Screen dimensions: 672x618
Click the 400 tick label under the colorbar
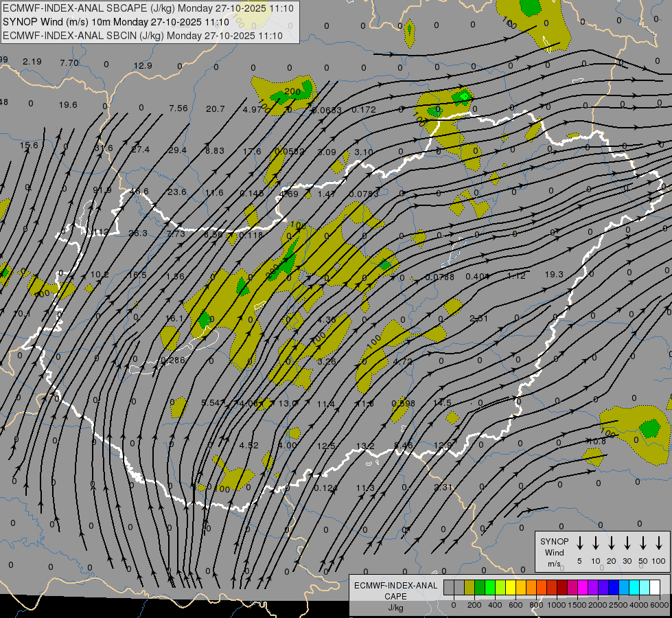point(495,605)
